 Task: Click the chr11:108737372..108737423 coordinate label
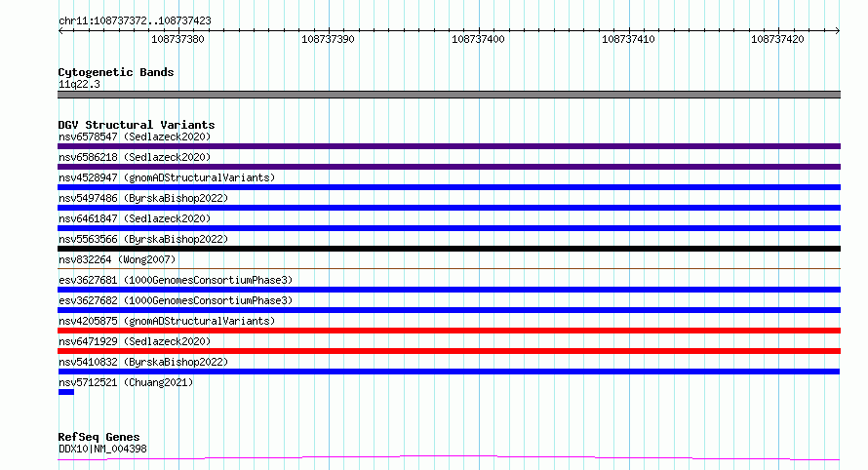pyautogui.click(x=135, y=21)
